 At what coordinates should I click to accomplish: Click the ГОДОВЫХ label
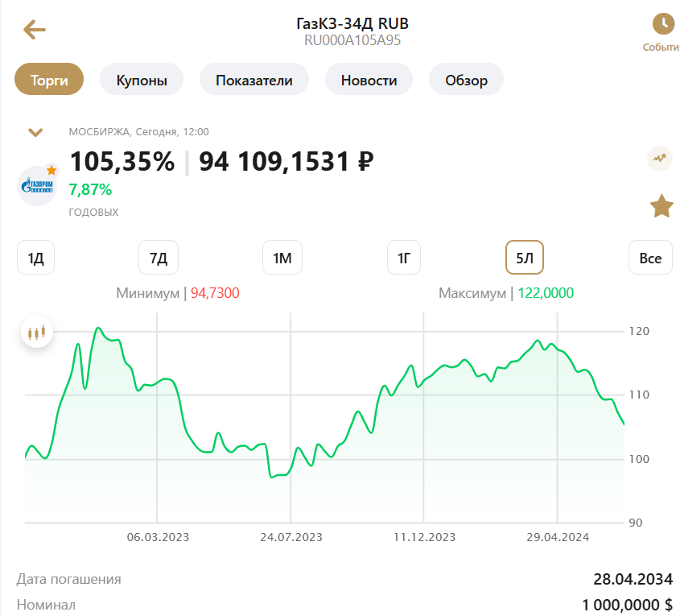[x=93, y=212]
